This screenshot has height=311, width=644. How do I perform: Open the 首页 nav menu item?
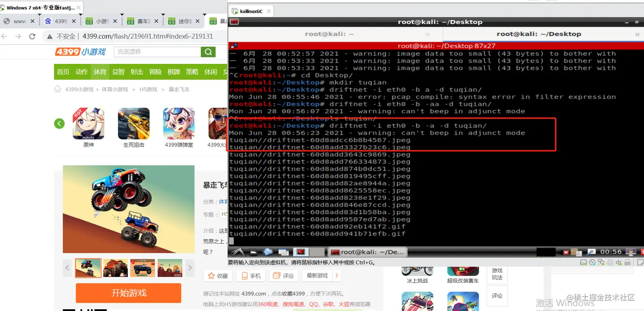click(63, 72)
